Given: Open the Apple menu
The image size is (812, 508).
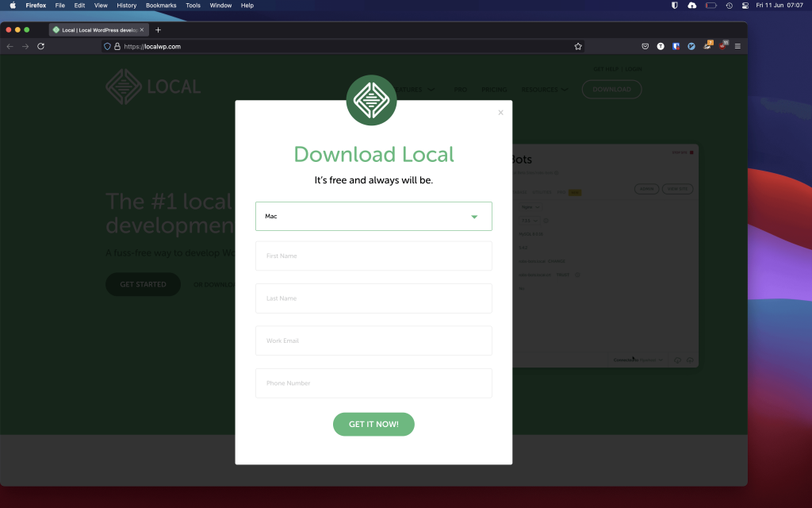Looking at the screenshot, I should click(x=13, y=6).
